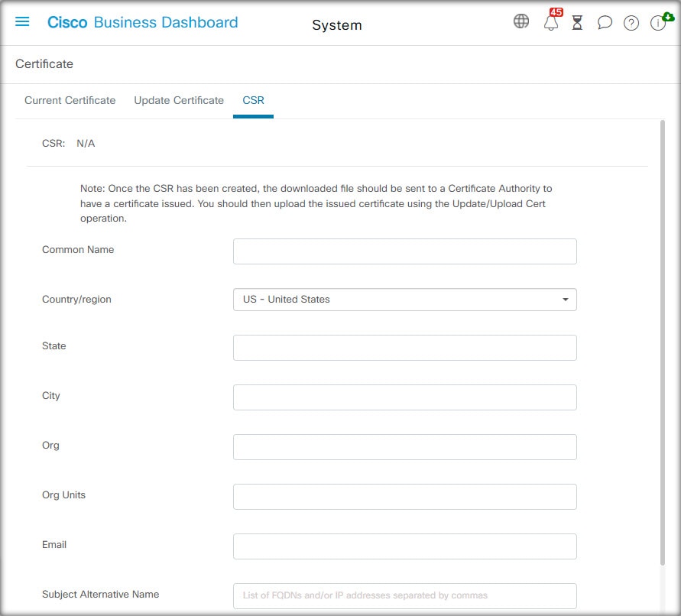Switch to the Current Certificate tab
This screenshot has width=681, height=616.
point(70,100)
